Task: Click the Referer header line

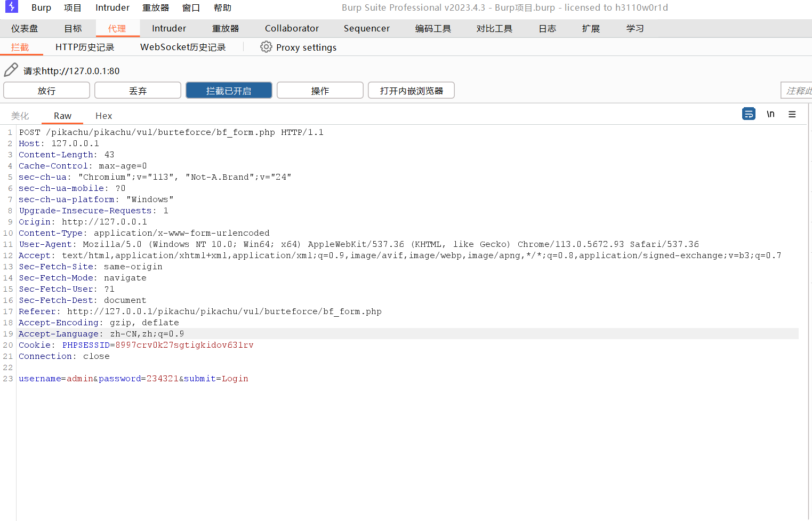Action: point(200,311)
